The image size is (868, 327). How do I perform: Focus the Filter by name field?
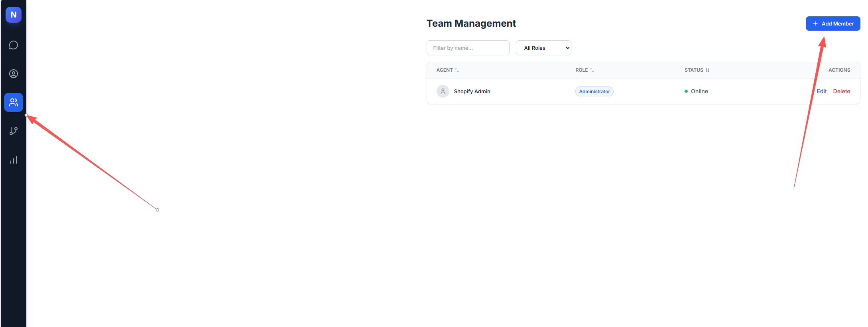[468, 48]
